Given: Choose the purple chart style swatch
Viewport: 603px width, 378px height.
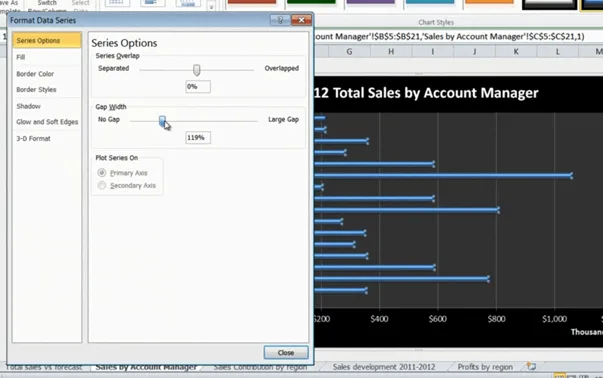Looking at the screenshot, I should 370,2.
